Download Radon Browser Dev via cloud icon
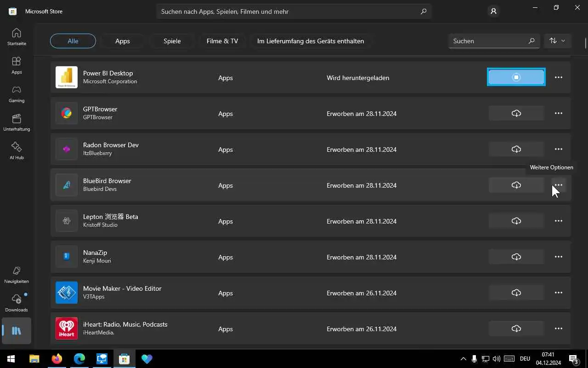This screenshot has height=368, width=588. [516, 149]
